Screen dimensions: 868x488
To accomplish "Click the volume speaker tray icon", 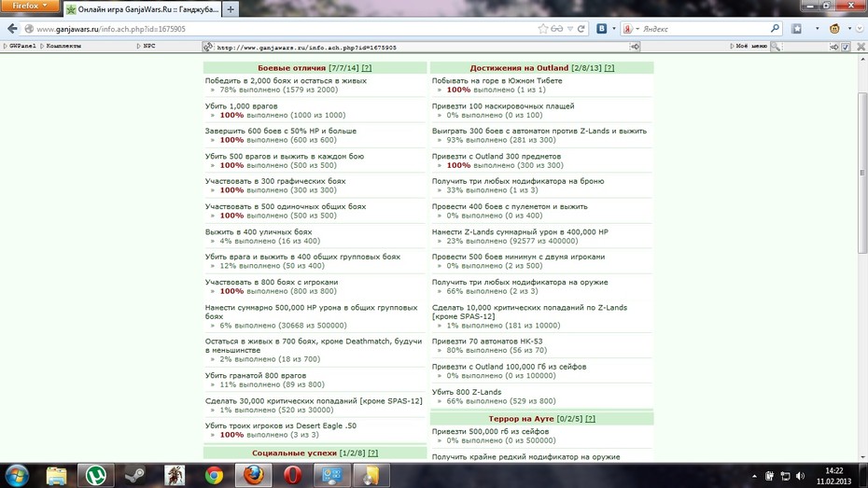I will [x=800, y=476].
